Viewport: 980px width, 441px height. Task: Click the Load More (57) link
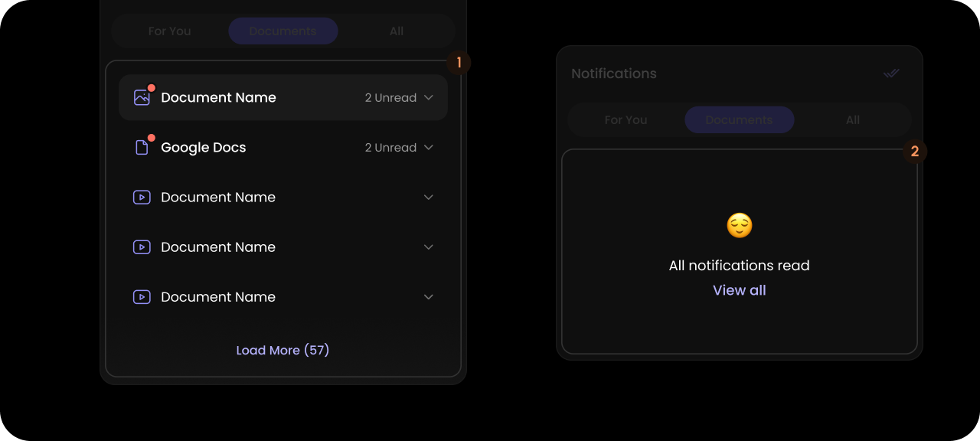(x=283, y=350)
